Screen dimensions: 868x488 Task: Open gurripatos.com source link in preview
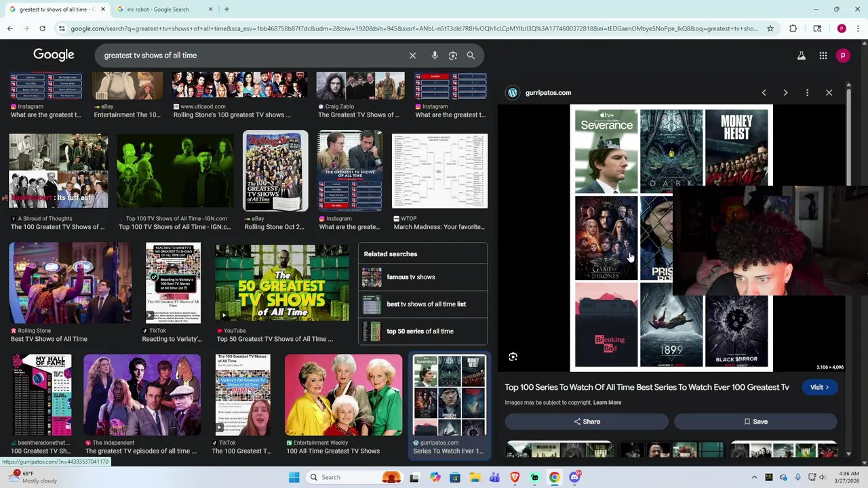(548, 93)
